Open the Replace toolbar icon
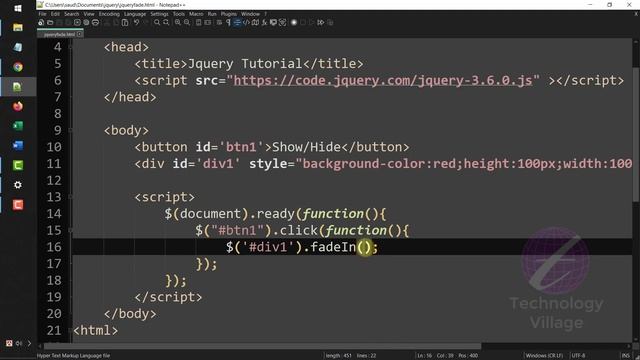The height and width of the screenshot is (360, 640). tap(166, 22)
